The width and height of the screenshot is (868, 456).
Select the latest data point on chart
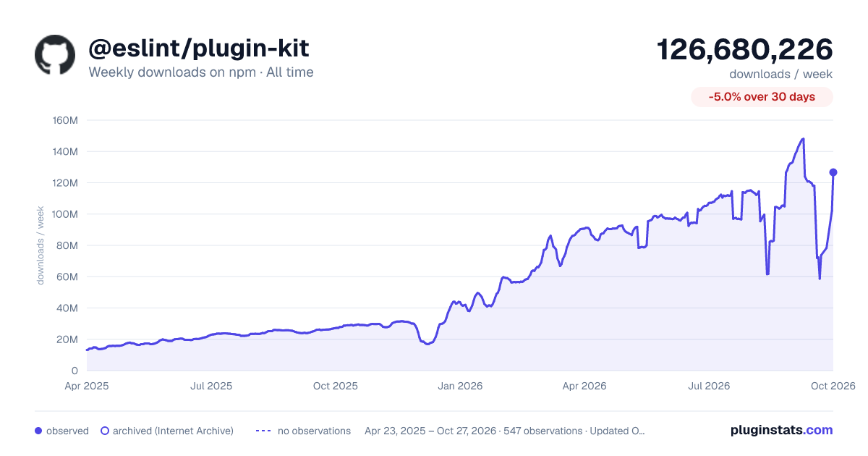point(833,172)
